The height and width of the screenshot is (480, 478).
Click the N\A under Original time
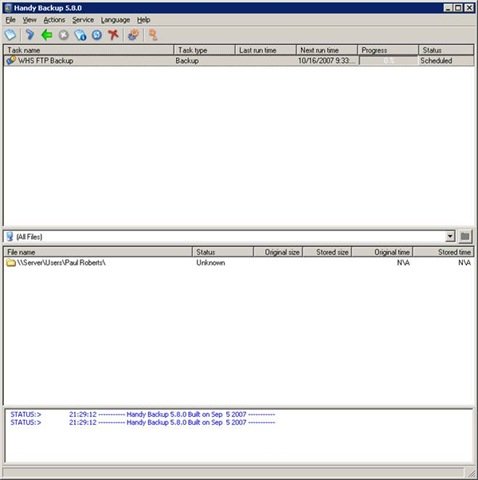click(403, 263)
